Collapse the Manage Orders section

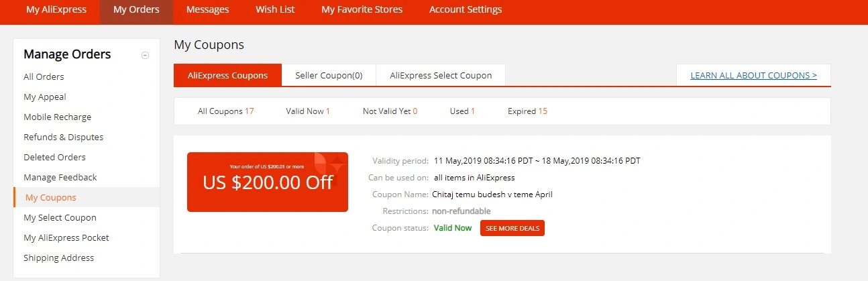coord(146,56)
